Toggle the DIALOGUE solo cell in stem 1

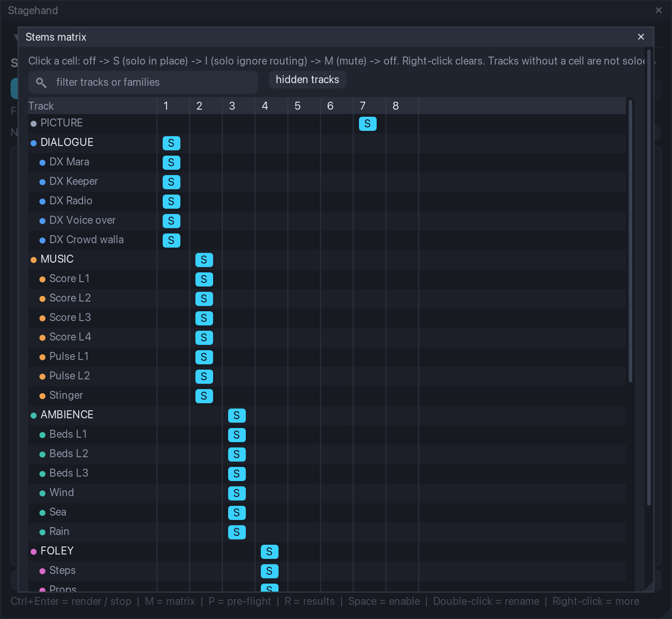click(172, 143)
